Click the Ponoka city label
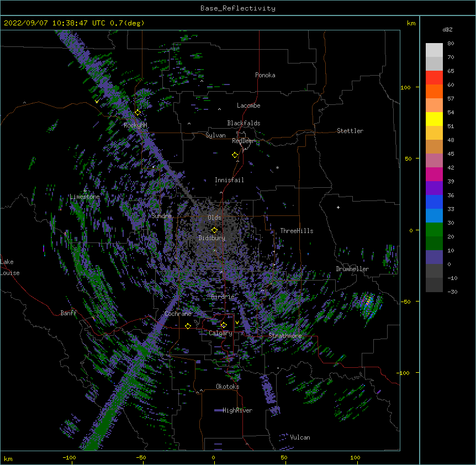This screenshot has width=476, height=465. pos(265,75)
